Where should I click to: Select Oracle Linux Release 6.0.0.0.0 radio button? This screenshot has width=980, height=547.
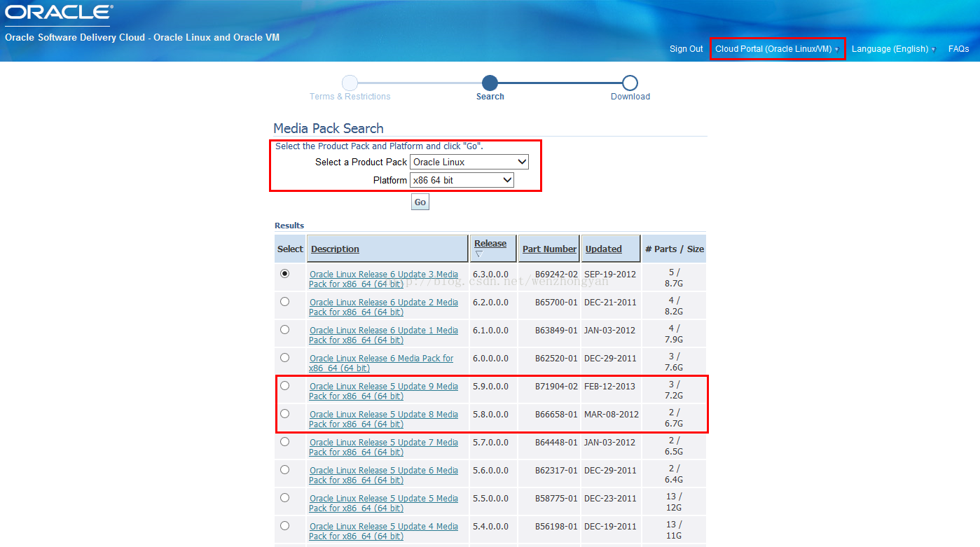pos(284,358)
